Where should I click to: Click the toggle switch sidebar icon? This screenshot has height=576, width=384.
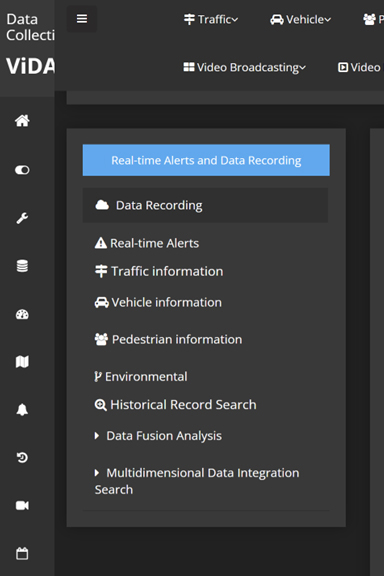(22, 170)
